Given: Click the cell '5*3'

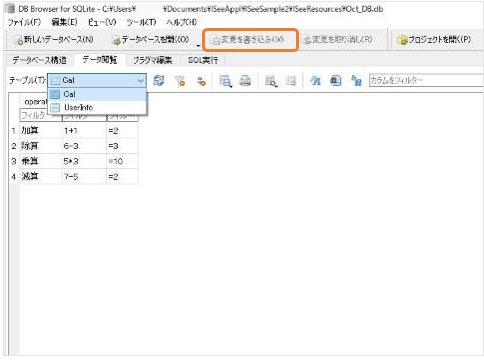Looking at the screenshot, I should click(x=84, y=161).
